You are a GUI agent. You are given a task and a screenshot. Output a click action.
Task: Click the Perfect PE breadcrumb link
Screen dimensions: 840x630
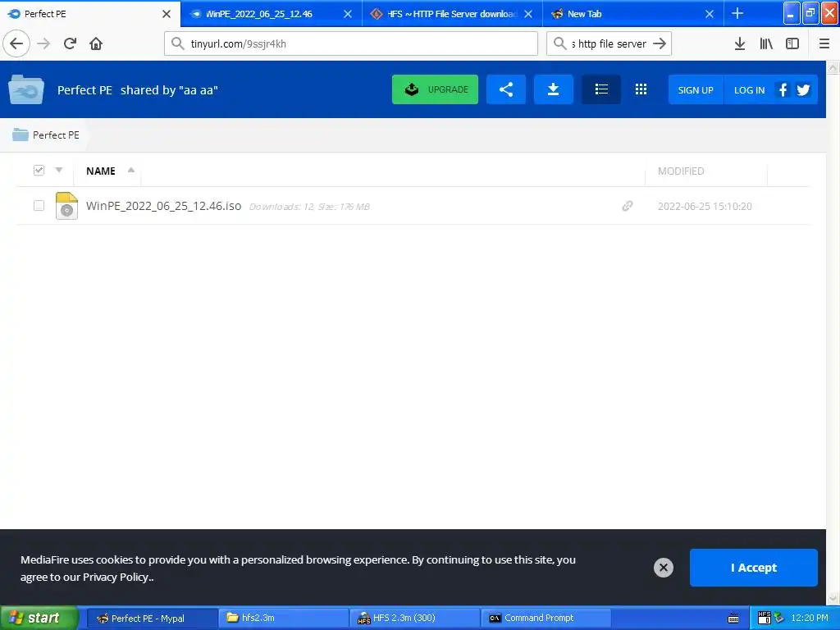pyautogui.click(x=56, y=135)
